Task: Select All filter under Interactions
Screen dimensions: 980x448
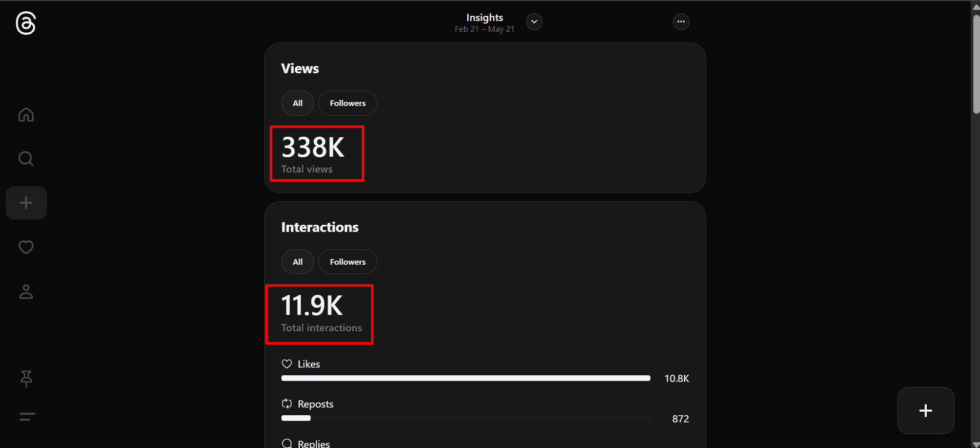Action: click(297, 262)
